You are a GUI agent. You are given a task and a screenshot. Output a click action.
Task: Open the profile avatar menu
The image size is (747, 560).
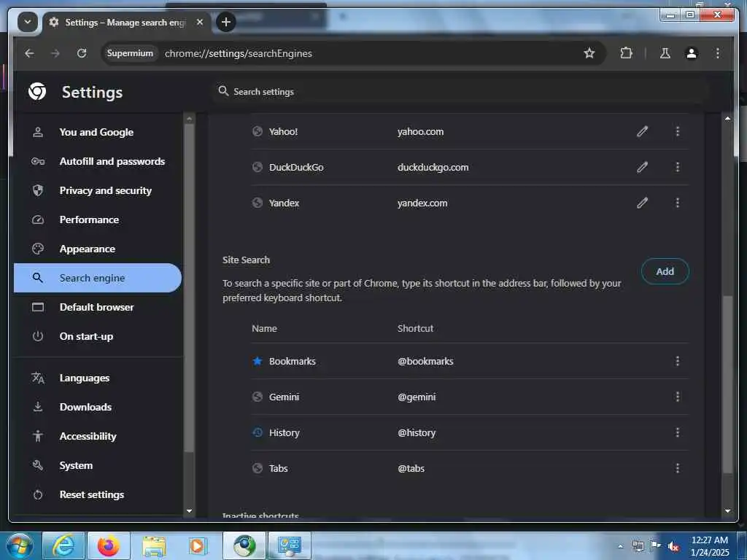point(692,53)
